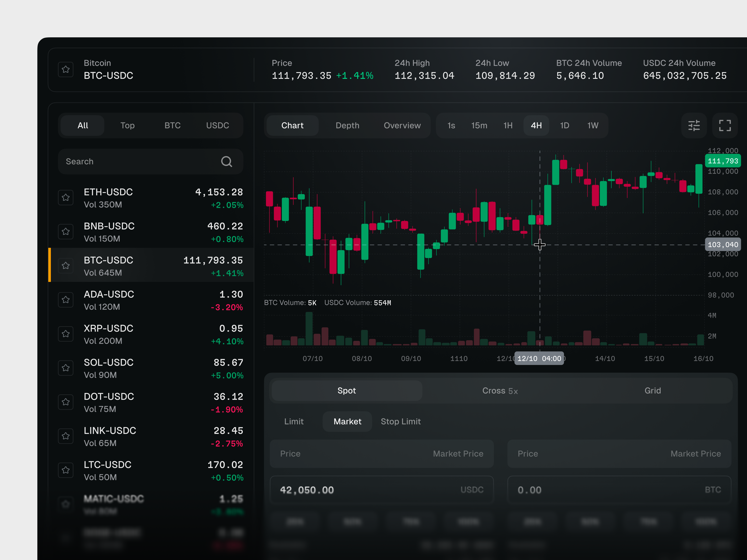This screenshot has height=560, width=747.
Task: Open the chart indicator settings icon
Action: (x=694, y=126)
